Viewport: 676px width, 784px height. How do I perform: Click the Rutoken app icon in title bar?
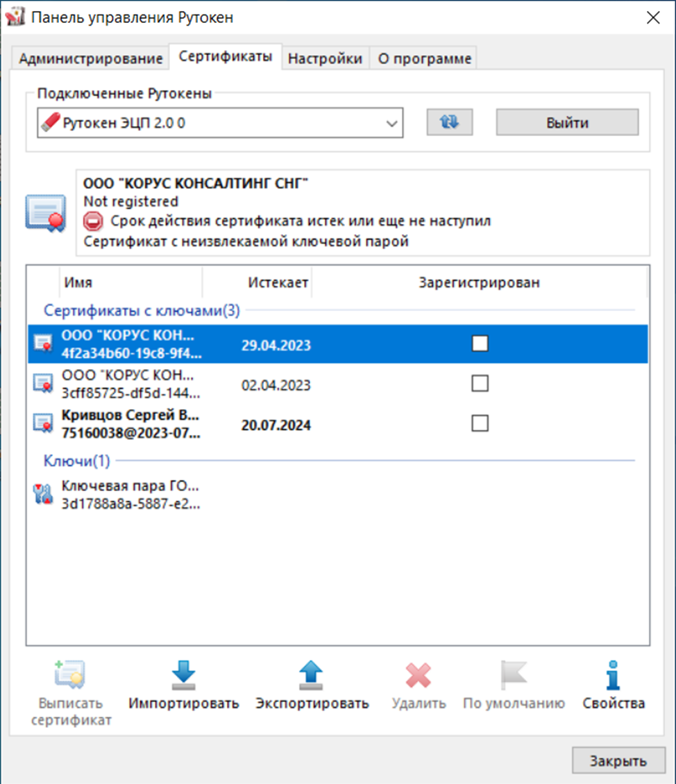15,17
